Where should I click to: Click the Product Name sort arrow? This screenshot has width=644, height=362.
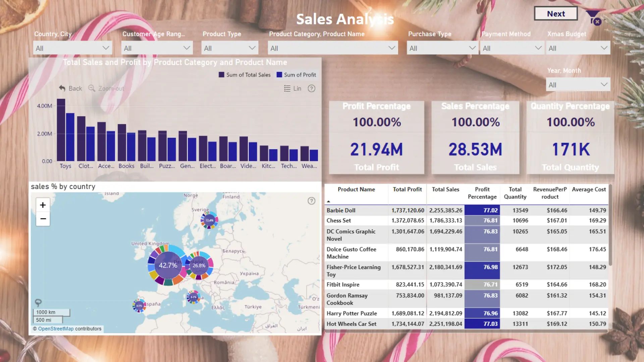[329, 201]
